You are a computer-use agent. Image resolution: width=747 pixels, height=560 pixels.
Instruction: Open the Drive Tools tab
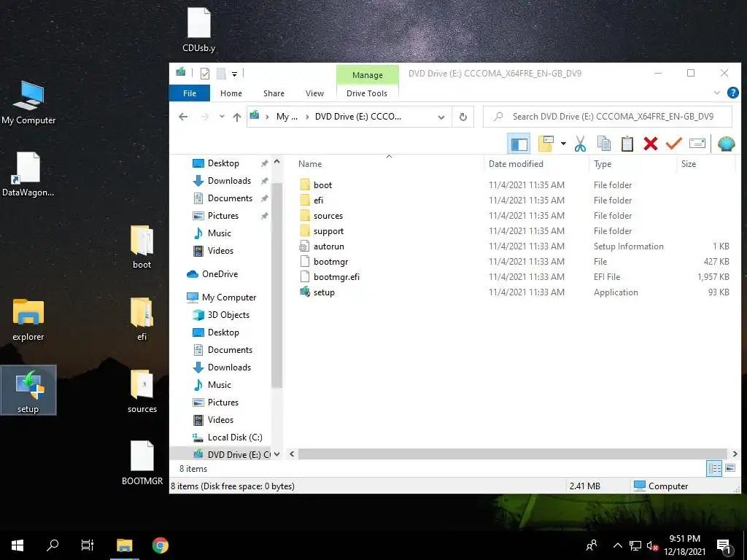pyautogui.click(x=367, y=93)
